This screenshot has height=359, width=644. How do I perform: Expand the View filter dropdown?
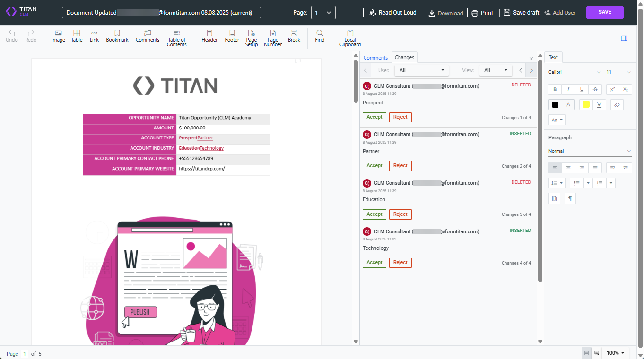pyautogui.click(x=496, y=70)
